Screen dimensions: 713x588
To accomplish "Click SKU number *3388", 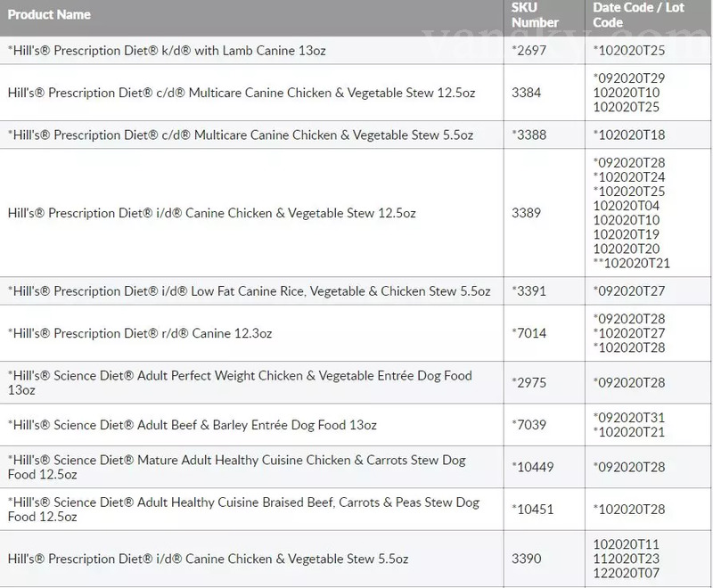I will click(528, 135).
